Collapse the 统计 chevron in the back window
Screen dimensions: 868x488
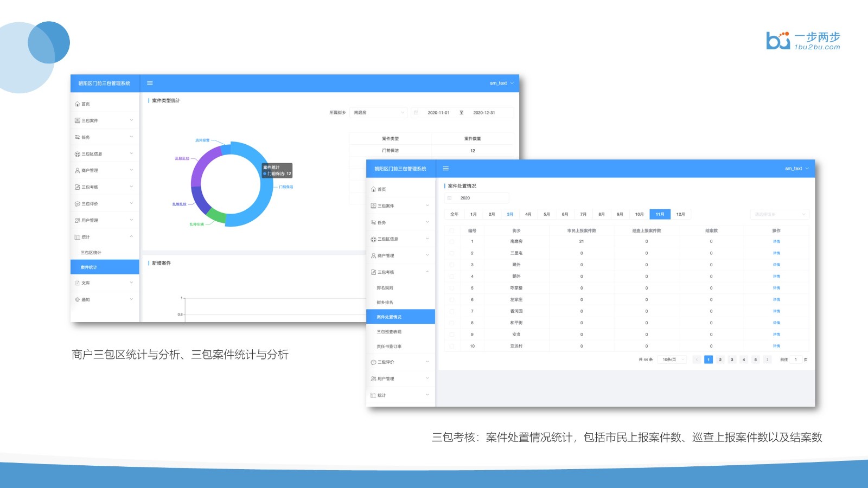click(x=131, y=236)
